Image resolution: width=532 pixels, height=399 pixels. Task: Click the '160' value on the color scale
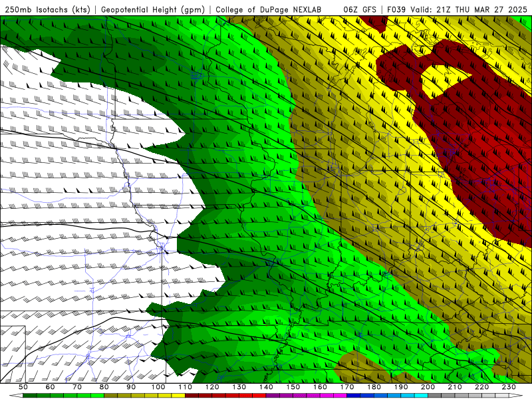pyautogui.click(x=320, y=387)
